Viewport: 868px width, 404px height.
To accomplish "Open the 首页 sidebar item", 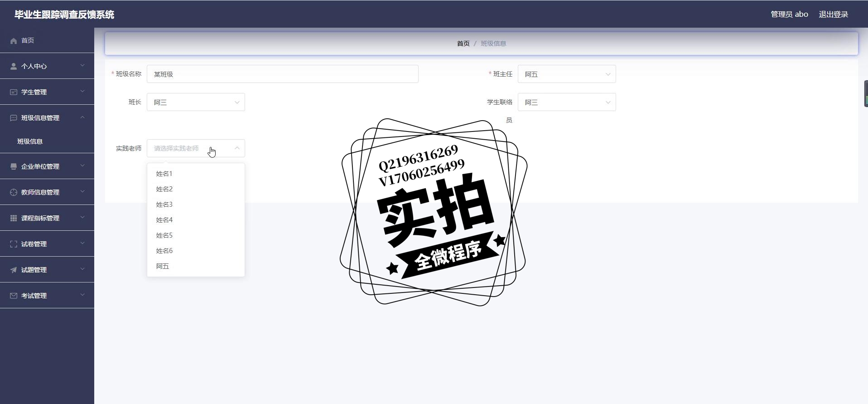I will pos(47,40).
